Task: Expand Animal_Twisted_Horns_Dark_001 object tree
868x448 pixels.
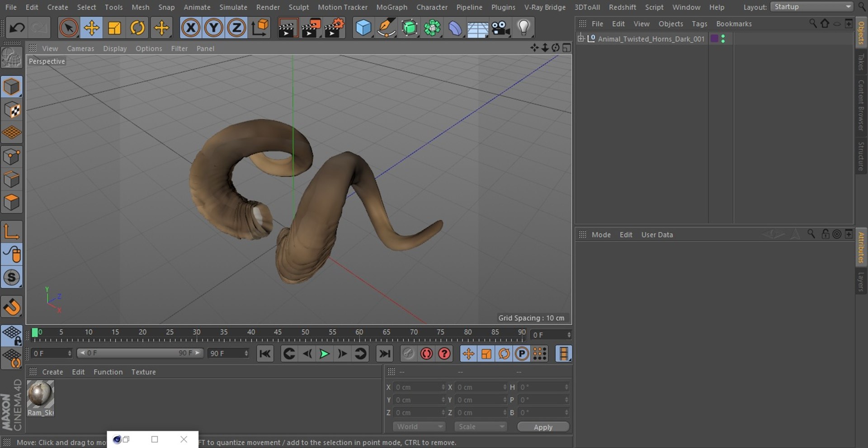Action: coord(581,39)
